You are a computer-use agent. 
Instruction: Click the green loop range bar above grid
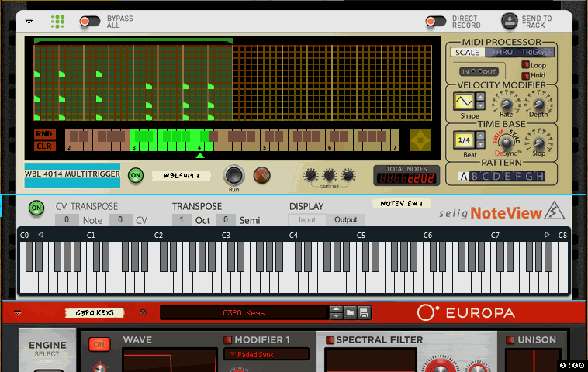coord(133,40)
